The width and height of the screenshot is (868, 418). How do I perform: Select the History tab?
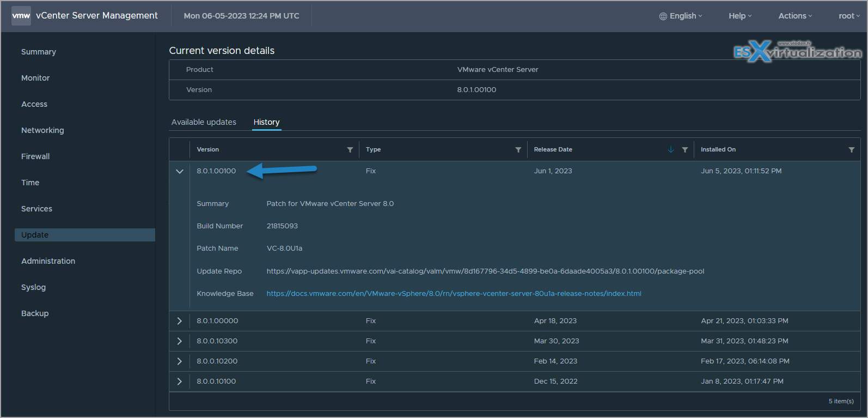(x=266, y=122)
